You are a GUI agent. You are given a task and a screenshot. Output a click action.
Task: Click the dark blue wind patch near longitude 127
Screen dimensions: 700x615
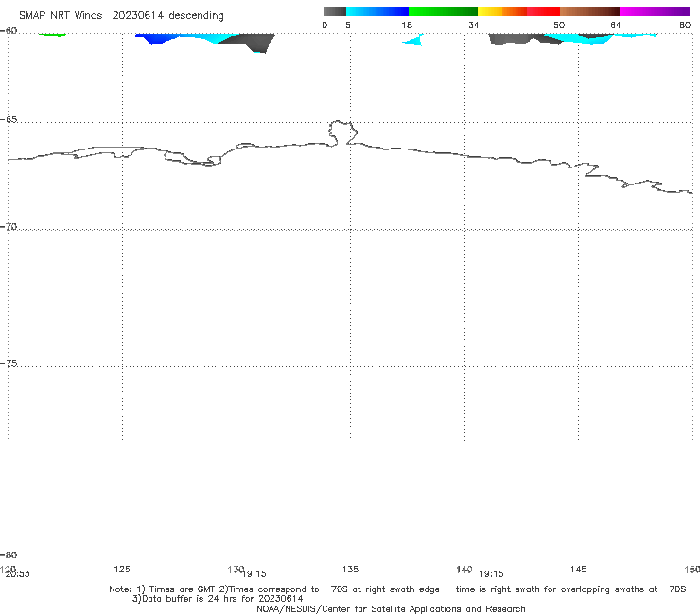pyautogui.click(x=154, y=39)
